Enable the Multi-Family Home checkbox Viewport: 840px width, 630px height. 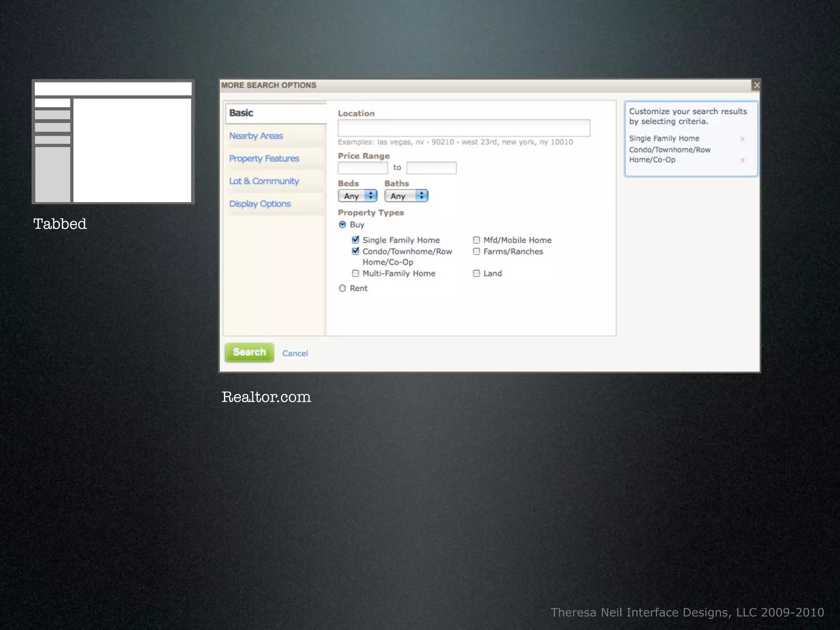click(x=356, y=274)
